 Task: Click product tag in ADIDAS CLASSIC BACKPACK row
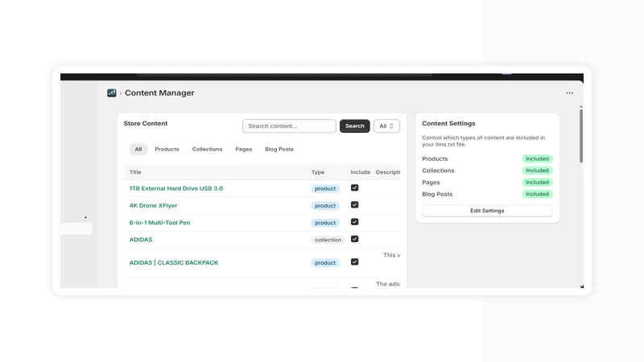click(325, 263)
